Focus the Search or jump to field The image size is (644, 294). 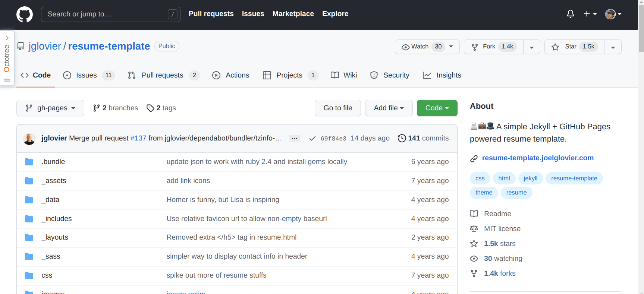(x=111, y=14)
